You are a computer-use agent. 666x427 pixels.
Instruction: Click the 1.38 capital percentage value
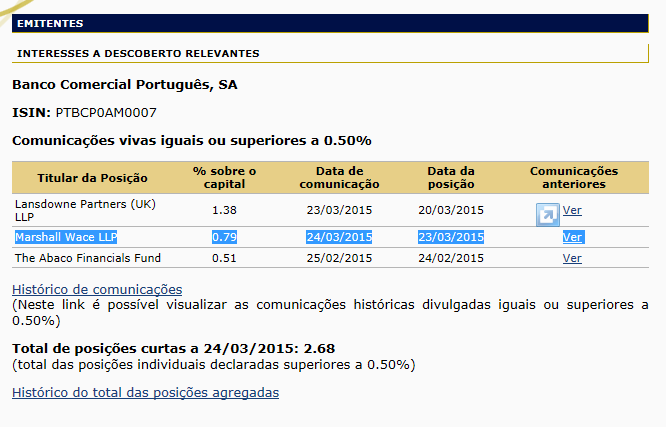pos(225,210)
